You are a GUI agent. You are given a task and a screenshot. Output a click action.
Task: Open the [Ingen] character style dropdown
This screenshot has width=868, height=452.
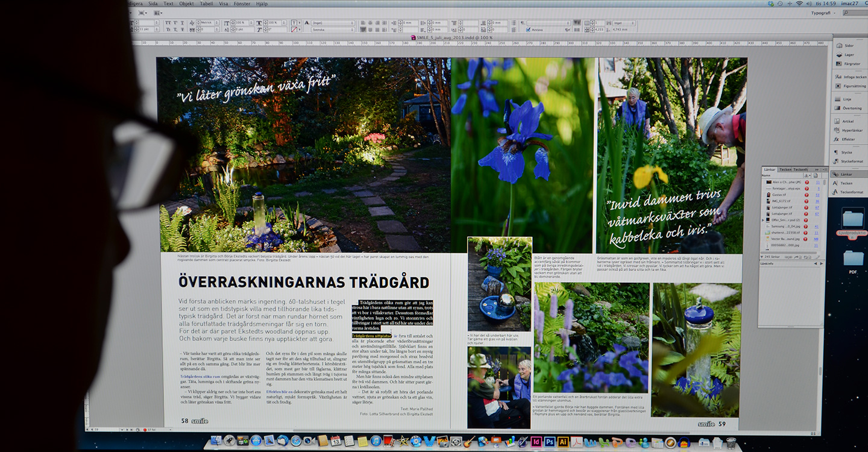coord(333,22)
